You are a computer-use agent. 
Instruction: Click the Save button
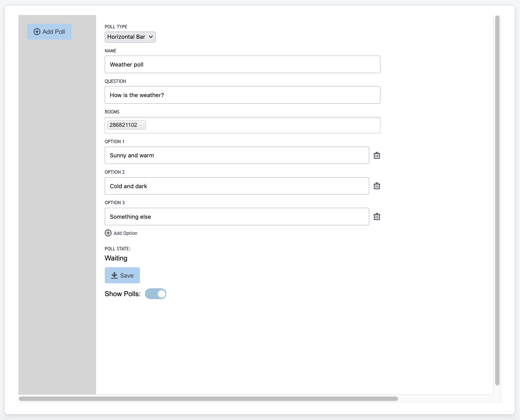122,275
